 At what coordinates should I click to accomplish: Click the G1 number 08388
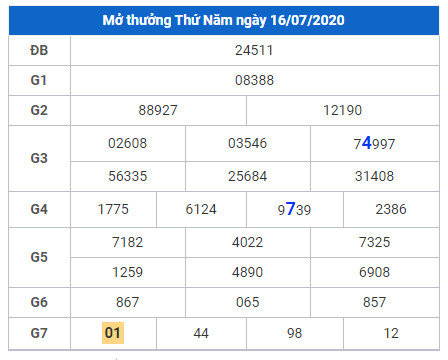(254, 80)
